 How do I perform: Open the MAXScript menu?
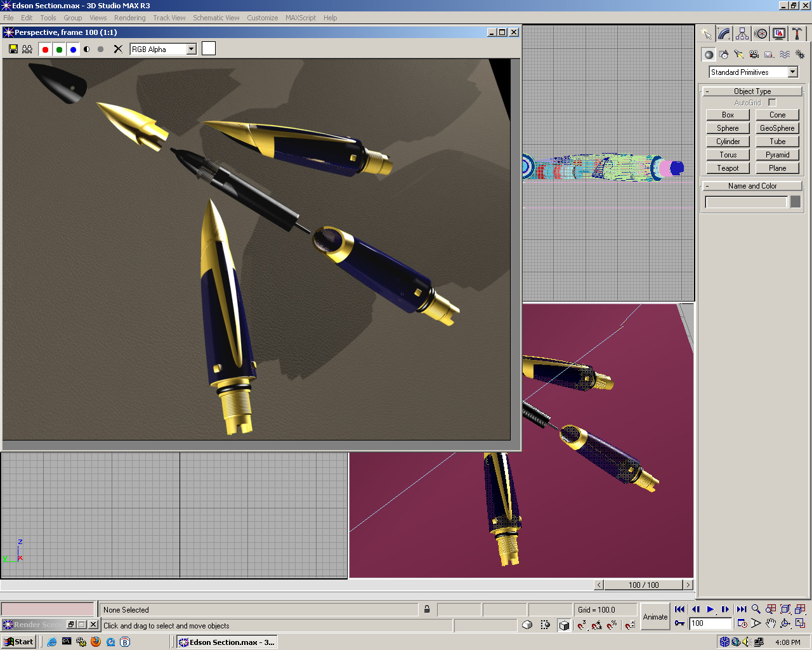coord(300,18)
